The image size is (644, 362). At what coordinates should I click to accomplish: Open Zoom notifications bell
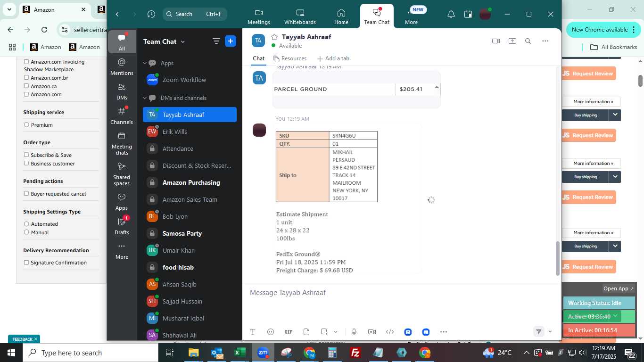[x=451, y=14]
